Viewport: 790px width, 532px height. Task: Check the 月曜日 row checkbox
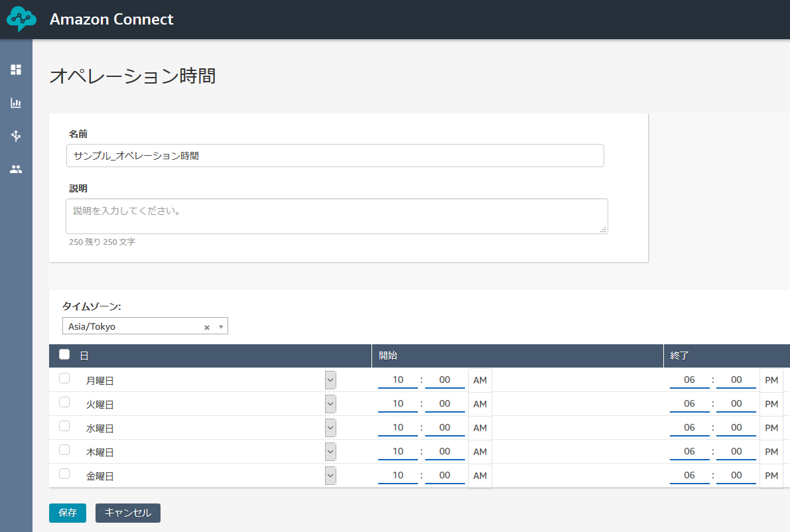[x=64, y=378]
